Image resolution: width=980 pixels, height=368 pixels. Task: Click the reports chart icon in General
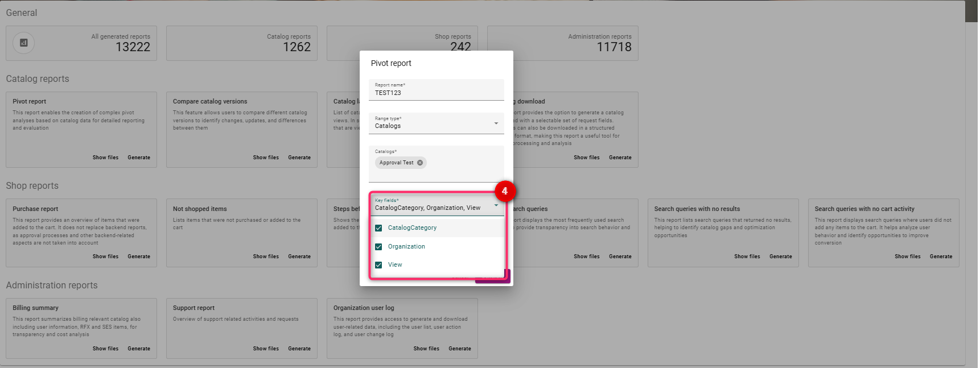click(x=24, y=43)
